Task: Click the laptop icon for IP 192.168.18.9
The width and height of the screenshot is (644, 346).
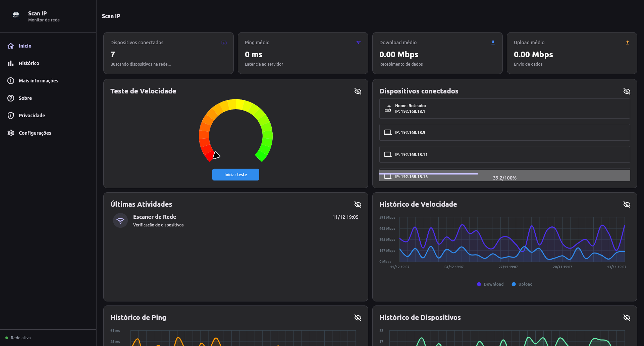Action: pyautogui.click(x=388, y=132)
